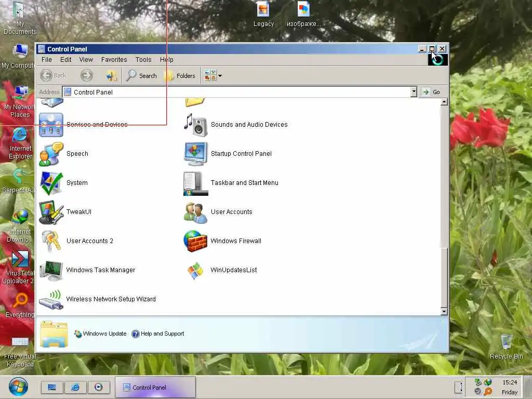Click the scrollbar down arrow

(444, 311)
